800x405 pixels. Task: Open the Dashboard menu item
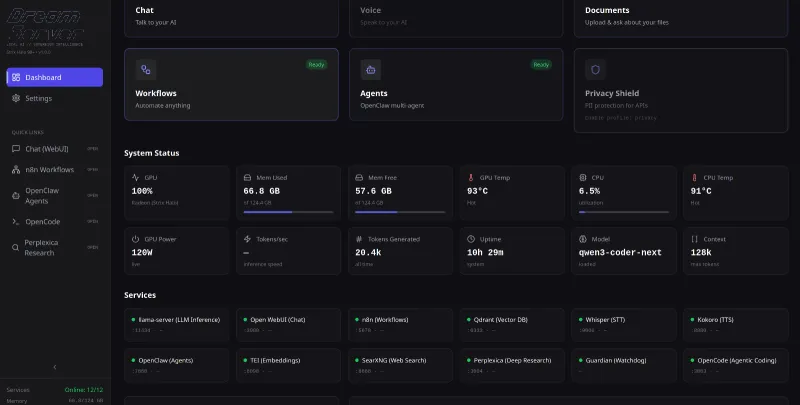pos(55,77)
